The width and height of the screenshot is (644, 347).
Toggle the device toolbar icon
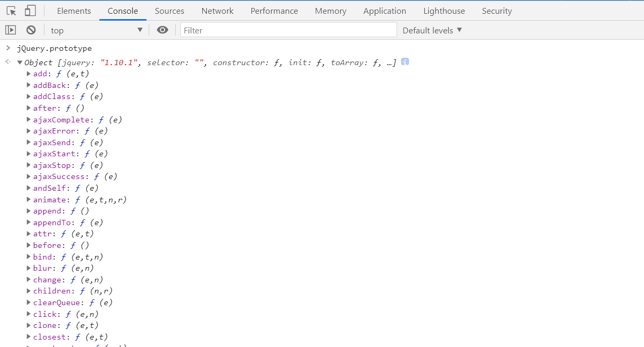[x=30, y=11]
